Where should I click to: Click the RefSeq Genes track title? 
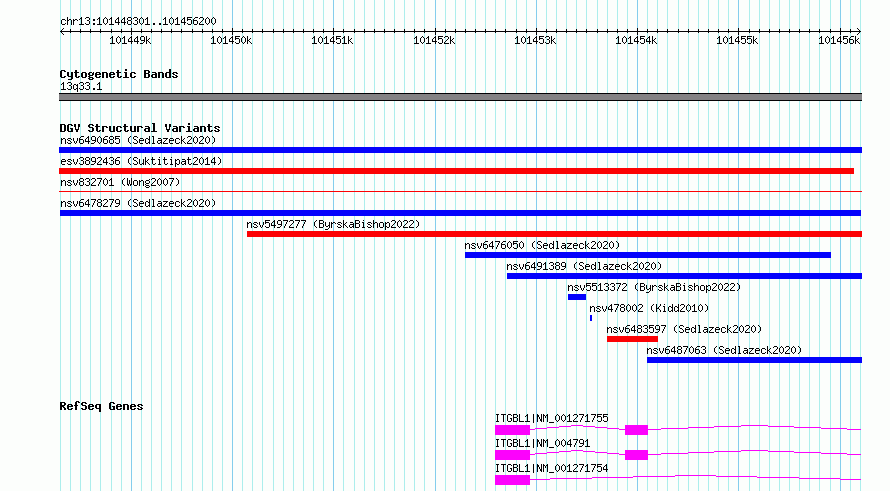(x=101, y=406)
